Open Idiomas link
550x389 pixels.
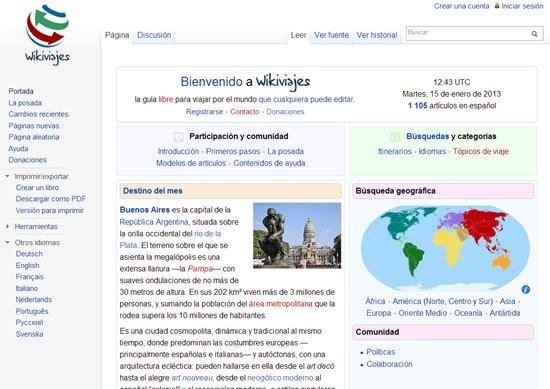tap(432, 151)
